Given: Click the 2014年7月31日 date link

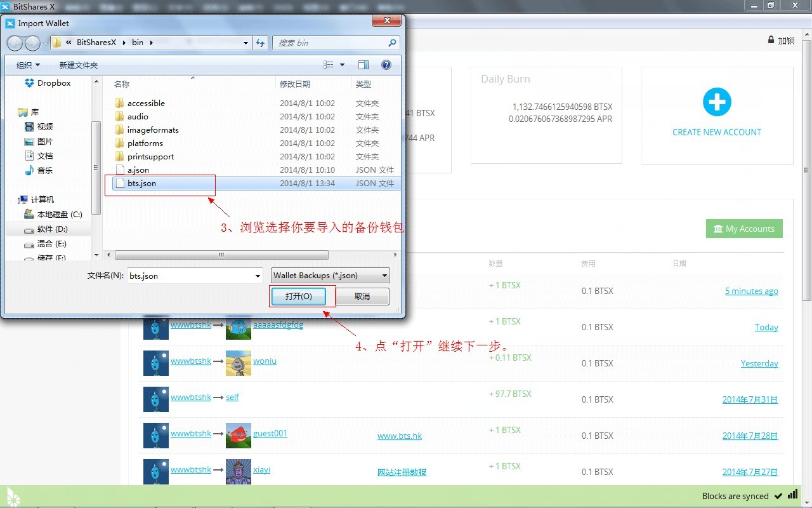Looking at the screenshot, I should pos(750,400).
